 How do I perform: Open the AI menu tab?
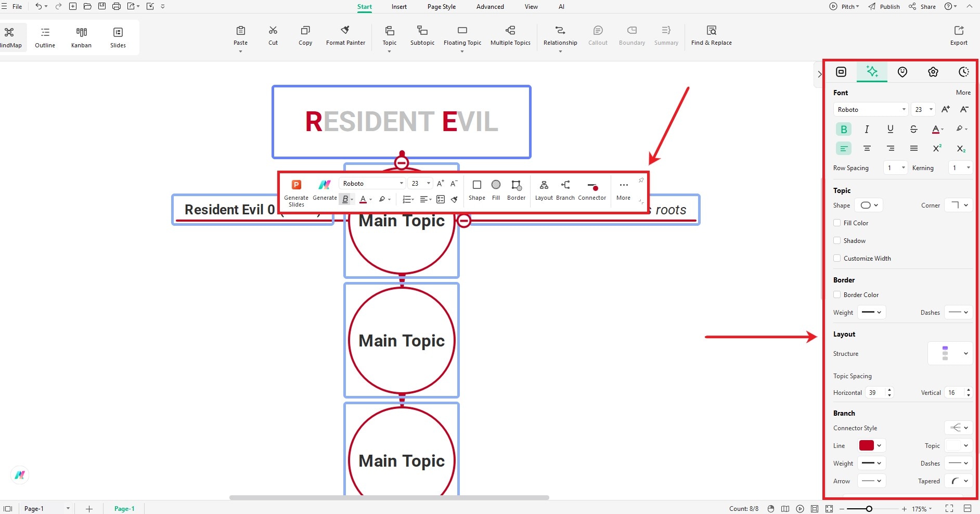click(x=561, y=7)
